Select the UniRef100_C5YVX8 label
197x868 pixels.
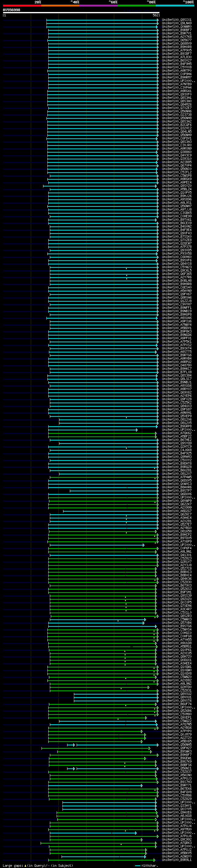(x=176, y=67)
